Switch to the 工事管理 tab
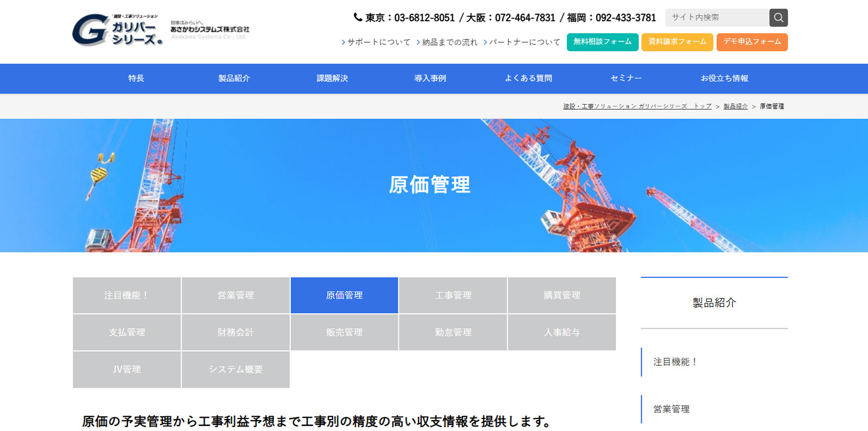This screenshot has height=431, width=868. (x=453, y=295)
